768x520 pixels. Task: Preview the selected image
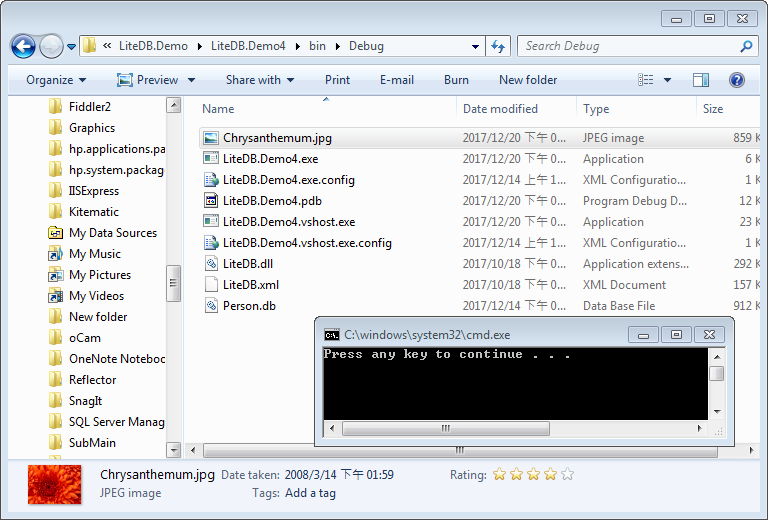(x=147, y=80)
